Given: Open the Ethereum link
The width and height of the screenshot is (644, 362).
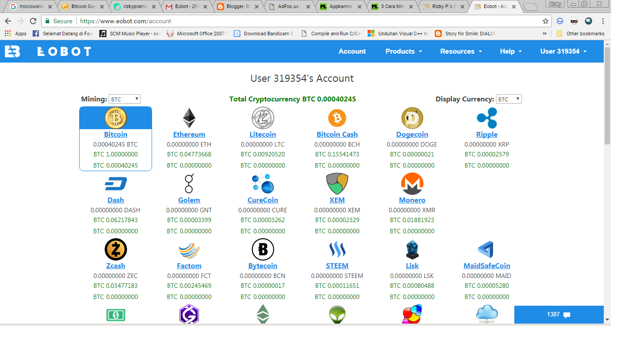Looking at the screenshot, I should (189, 134).
